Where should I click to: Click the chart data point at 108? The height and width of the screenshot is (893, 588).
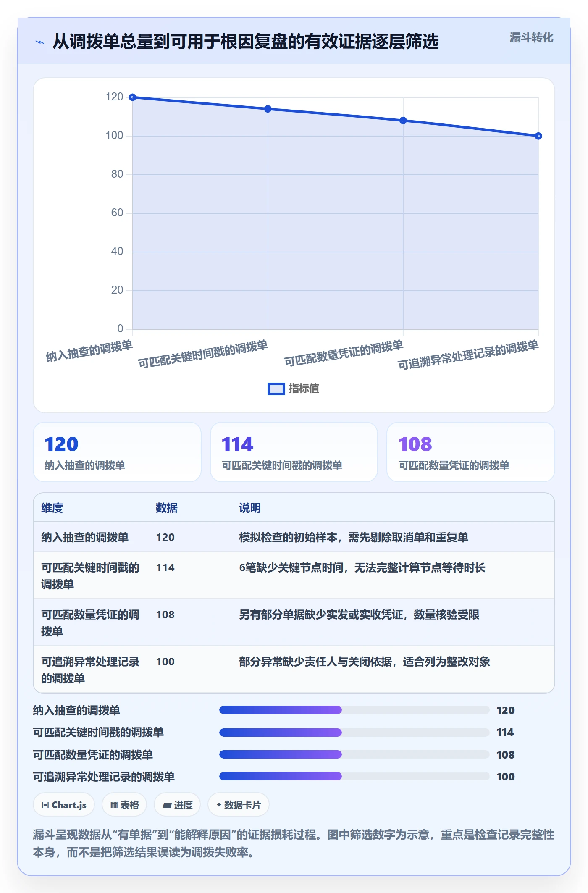[x=403, y=121]
